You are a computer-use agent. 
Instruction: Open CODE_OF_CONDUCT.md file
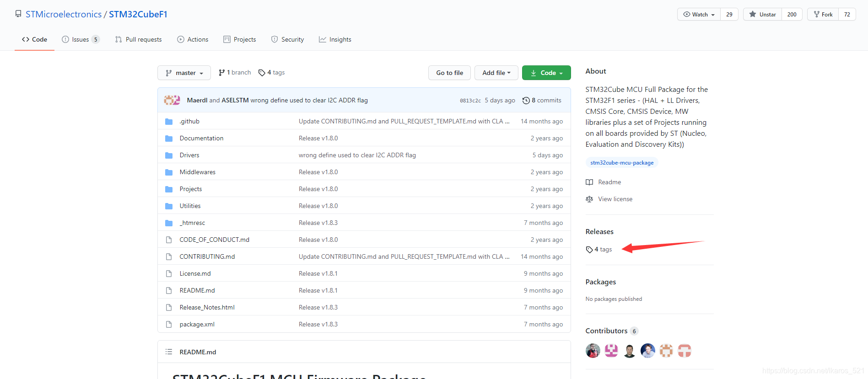point(214,240)
